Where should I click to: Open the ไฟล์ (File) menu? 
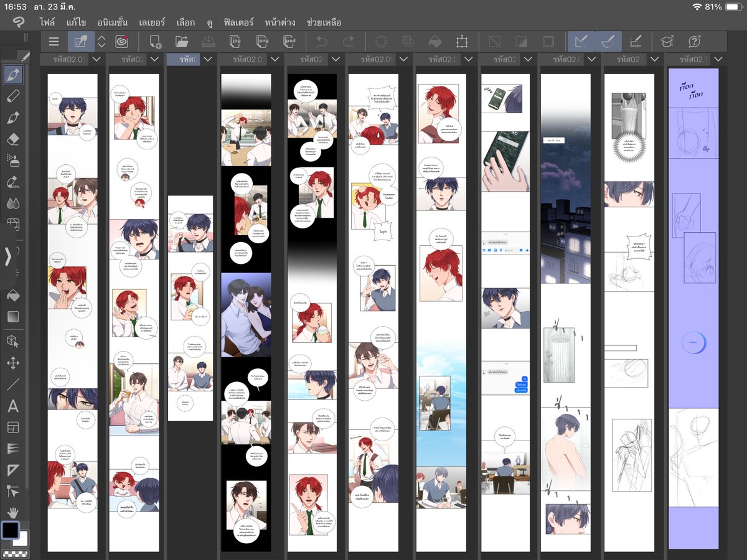click(x=47, y=22)
